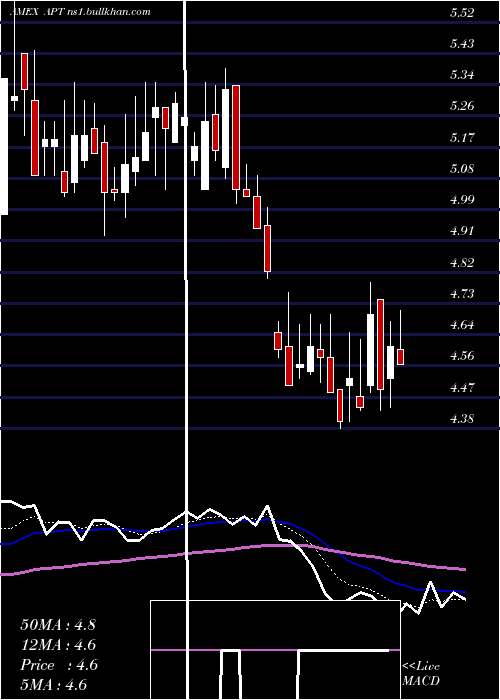Click the 5.52 price axis label
Viewport: 500px width, 700px height.
click(462, 13)
